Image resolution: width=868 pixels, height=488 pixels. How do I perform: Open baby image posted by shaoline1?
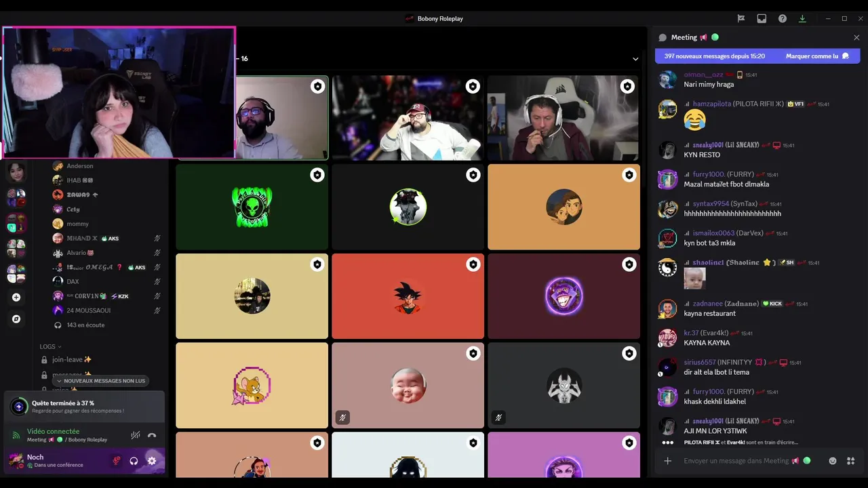(x=694, y=278)
